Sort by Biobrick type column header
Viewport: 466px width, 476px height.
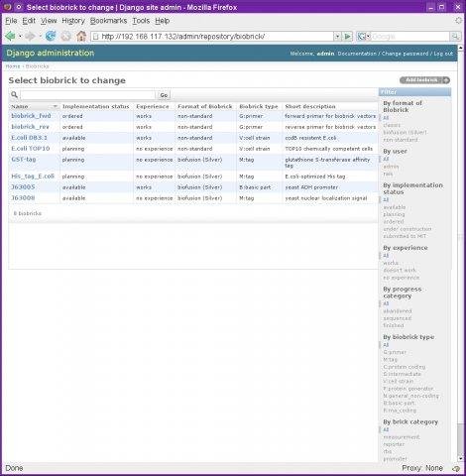(259, 106)
